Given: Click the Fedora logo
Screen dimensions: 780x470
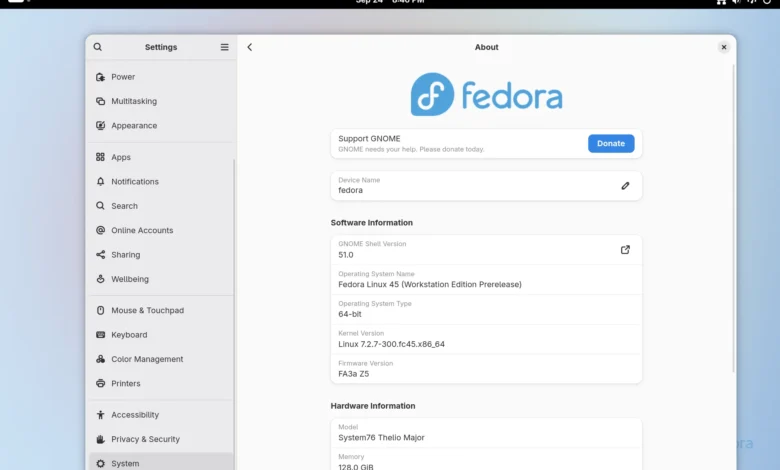Looking at the screenshot, I should point(487,94).
